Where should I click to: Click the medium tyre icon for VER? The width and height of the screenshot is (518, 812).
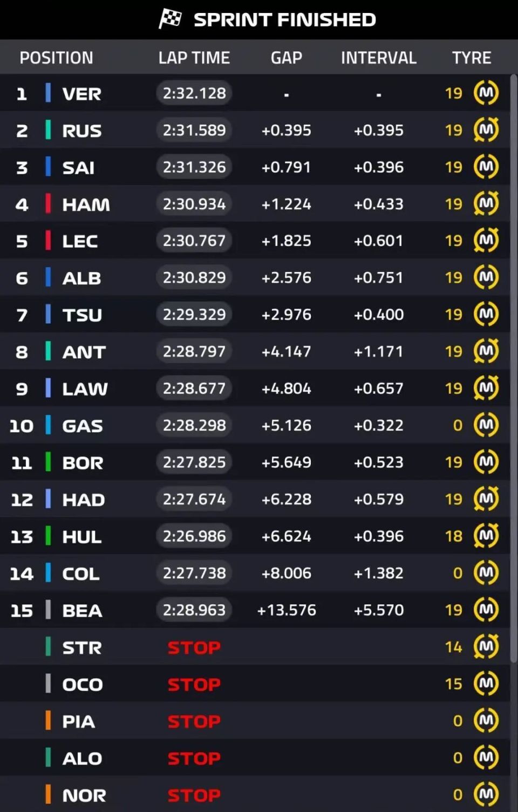[486, 93]
